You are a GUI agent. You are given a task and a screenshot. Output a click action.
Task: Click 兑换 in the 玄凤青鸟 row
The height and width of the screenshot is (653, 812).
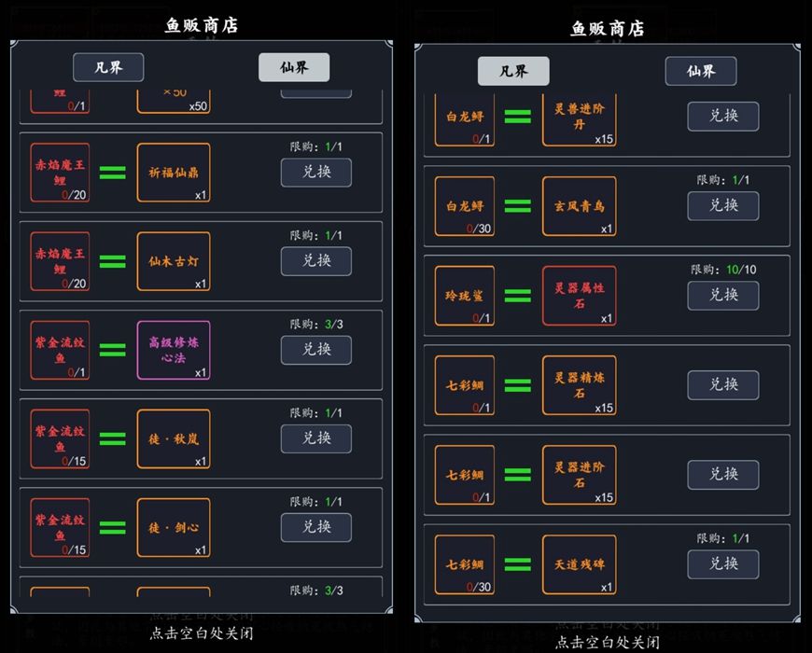tap(723, 206)
